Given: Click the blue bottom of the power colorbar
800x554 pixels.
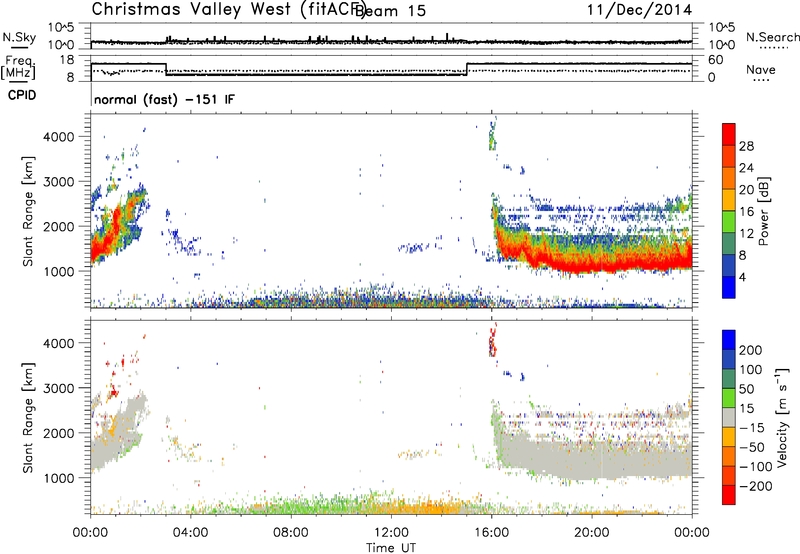Looking at the screenshot, I should pos(729,287).
